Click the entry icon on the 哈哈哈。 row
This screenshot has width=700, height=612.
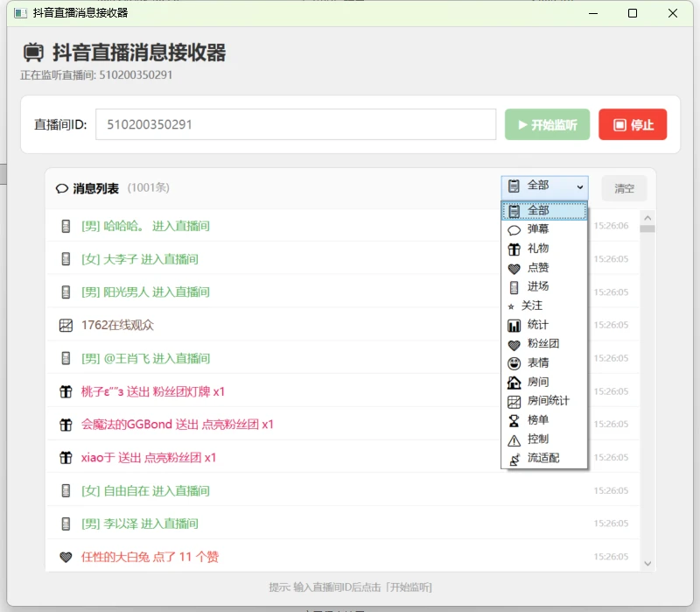pyautogui.click(x=66, y=226)
